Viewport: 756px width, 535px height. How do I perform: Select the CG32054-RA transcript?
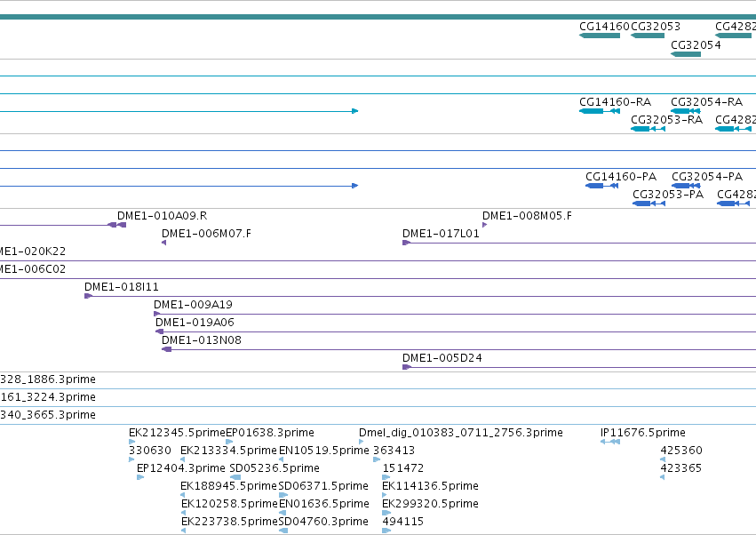[x=685, y=111]
